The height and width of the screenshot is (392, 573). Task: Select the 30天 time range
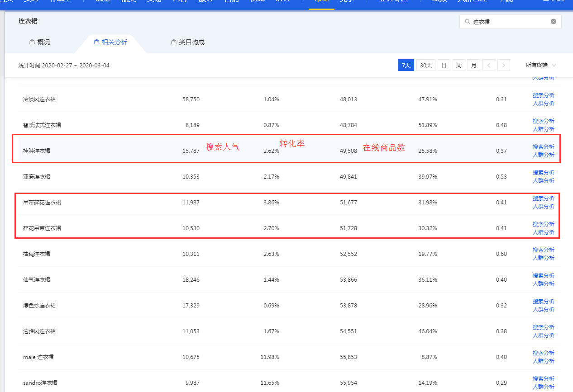pos(425,66)
